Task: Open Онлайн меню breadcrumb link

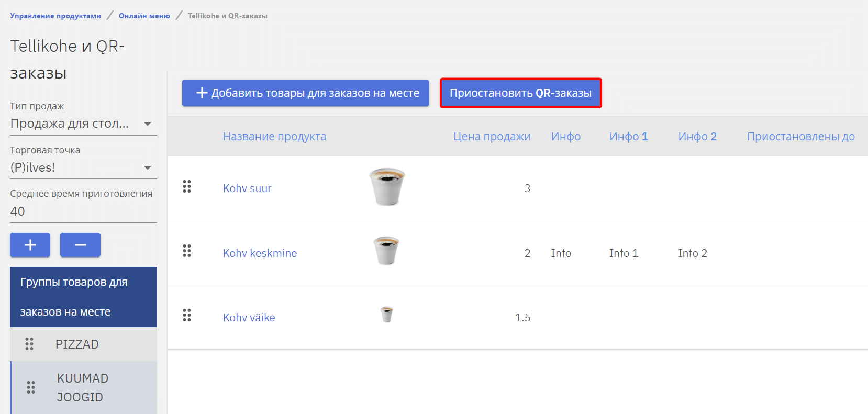Action: coord(144,16)
